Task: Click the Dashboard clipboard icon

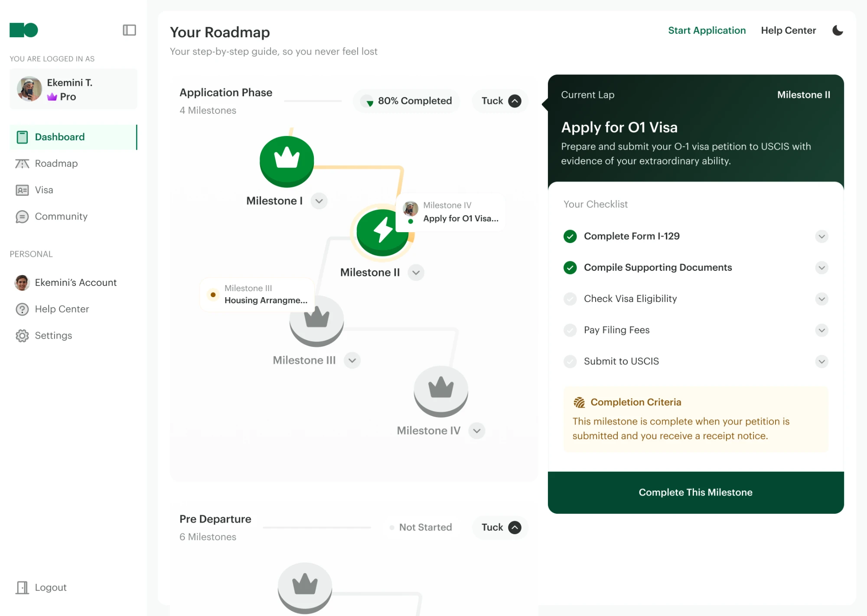Action: (x=22, y=137)
